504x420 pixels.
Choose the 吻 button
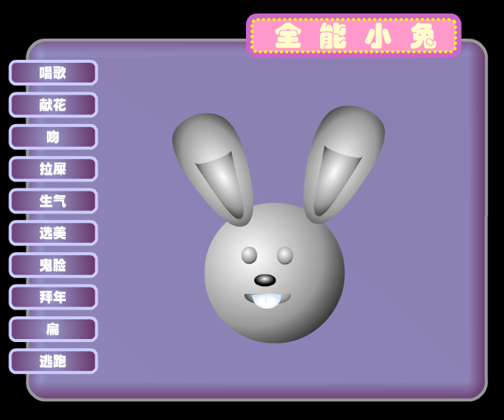tap(53, 137)
